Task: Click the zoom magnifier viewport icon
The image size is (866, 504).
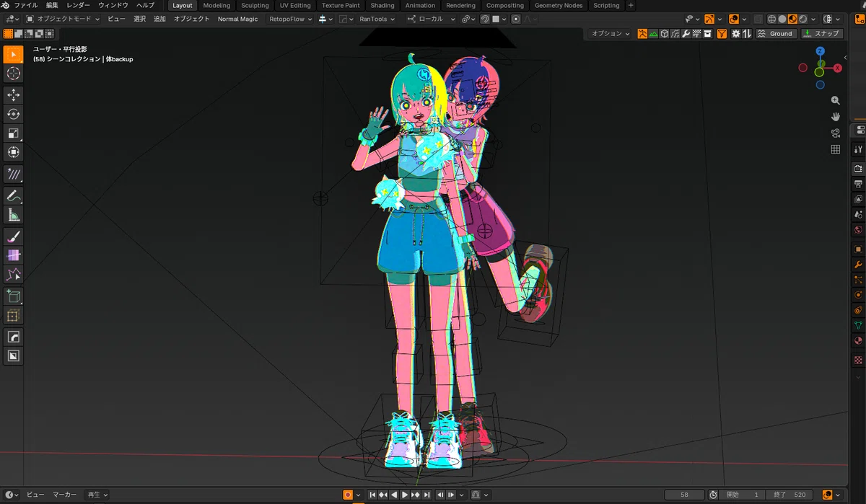Action: tap(836, 101)
